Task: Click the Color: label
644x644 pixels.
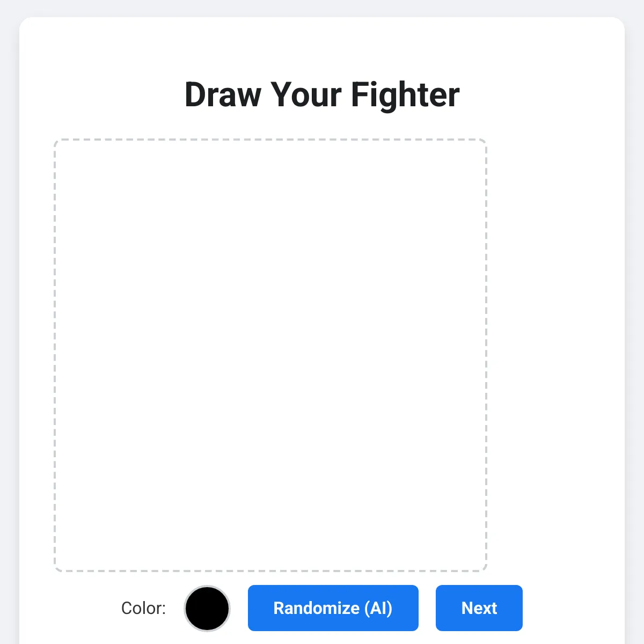Action: [x=144, y=608]
